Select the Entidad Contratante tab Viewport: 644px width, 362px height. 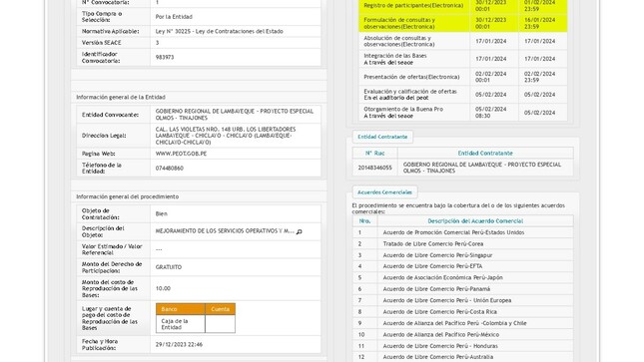pyautogui.click(x=382, y=137)
